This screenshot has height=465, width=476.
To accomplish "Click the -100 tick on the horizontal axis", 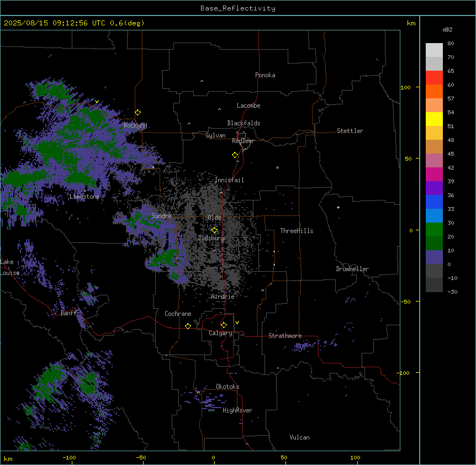I will (x=69, y=458).
